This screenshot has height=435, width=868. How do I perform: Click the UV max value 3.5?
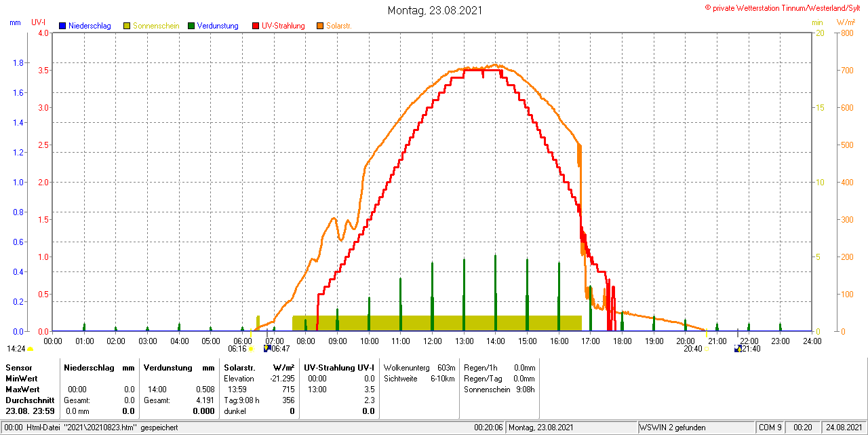click(369, 389)
